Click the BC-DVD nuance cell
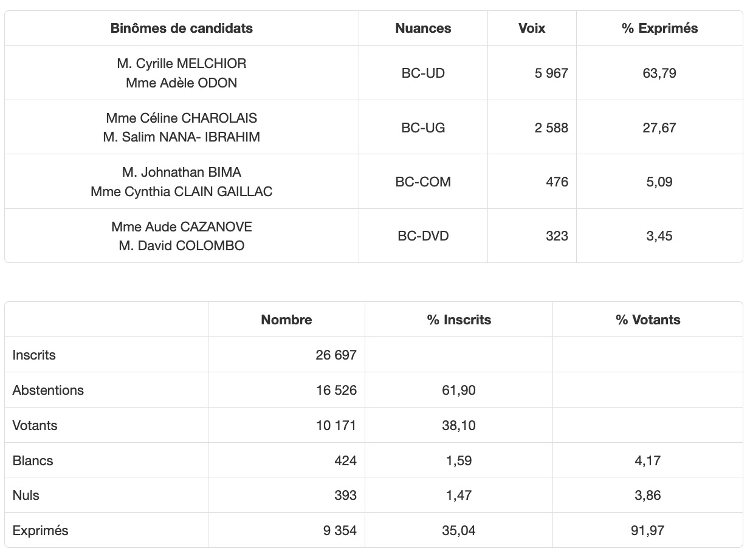The image size is (750, 560). pyautogui.click(x=423, y=236)
